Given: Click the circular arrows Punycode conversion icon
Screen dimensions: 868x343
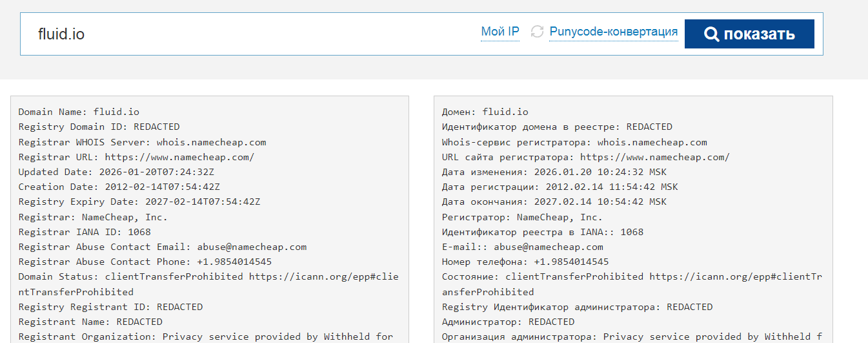Looking at the screenshot, I should (x=537, y=32).
